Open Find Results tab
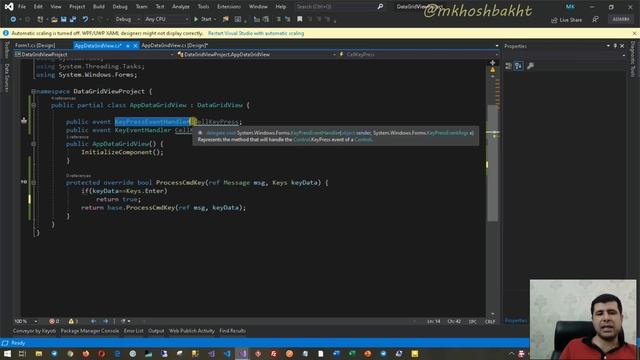640x360 pixels. pyautogui.click(x=232, y=331)
